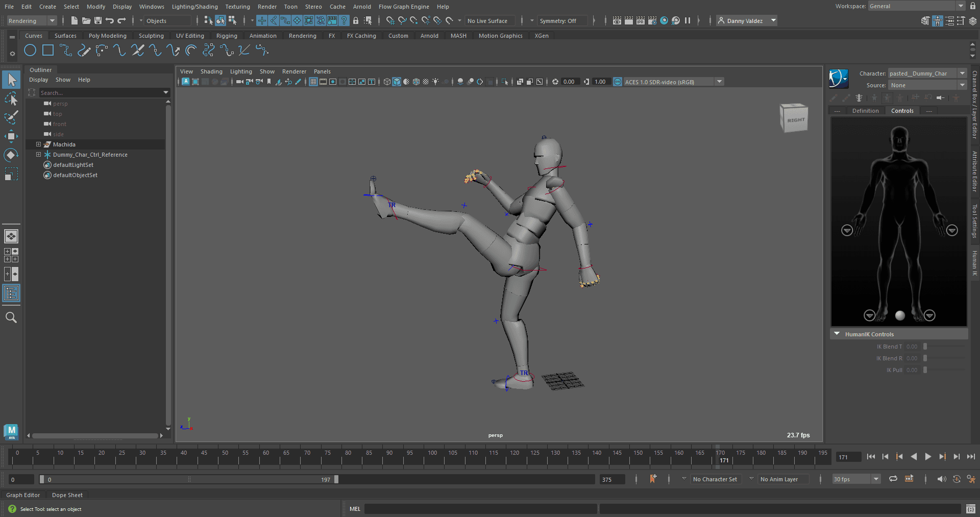This screenshot has width=980, height=517.
Task: Open the ACES color transform dropdown
Action: [673, 82]
